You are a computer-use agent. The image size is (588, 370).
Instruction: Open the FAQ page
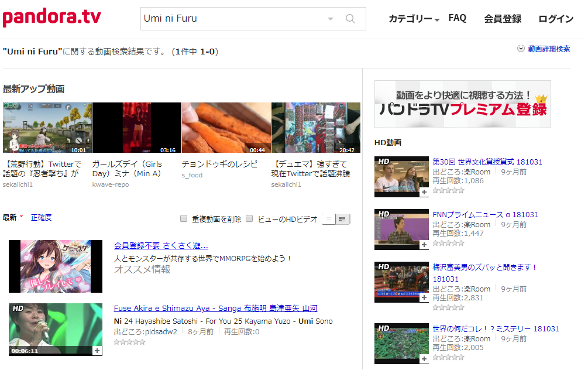coord(457,18)
